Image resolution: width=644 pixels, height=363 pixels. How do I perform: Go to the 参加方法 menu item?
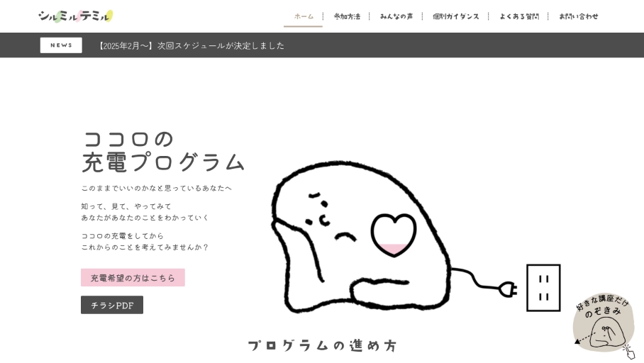(347, 16)
